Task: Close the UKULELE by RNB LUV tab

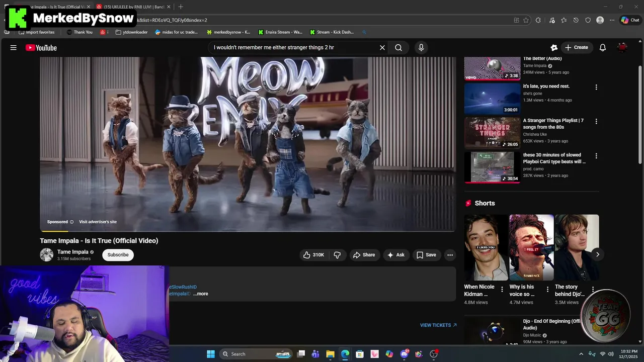Action: coord(169,7)
